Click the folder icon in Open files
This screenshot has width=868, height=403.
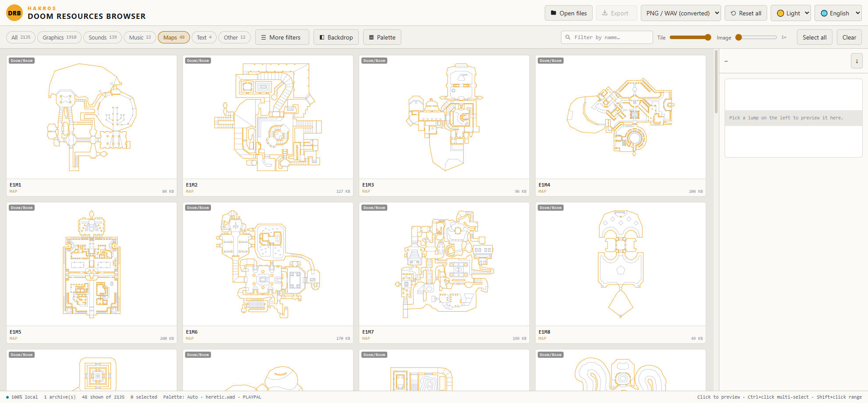point(554,13)
